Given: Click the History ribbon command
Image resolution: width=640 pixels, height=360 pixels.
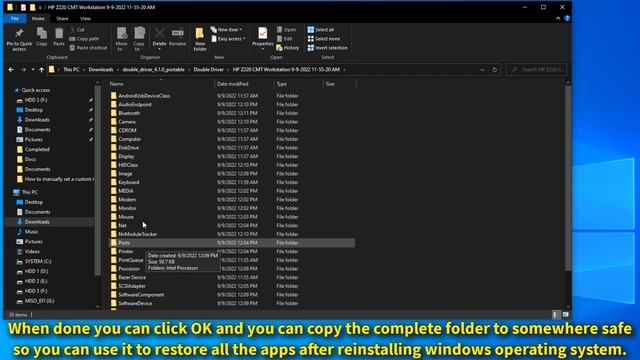Looking at the screenshot, I should coord(288,48).
